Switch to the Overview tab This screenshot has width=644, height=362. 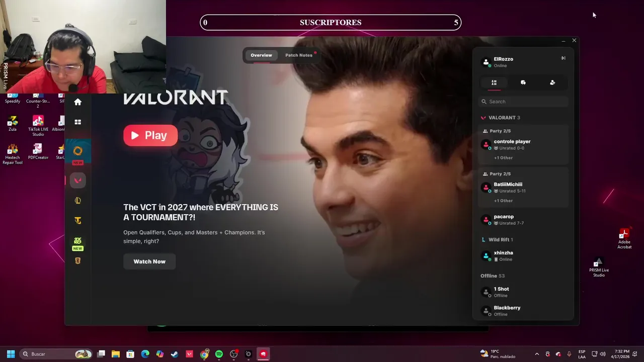pyautogui.click(x=261, y=55)
